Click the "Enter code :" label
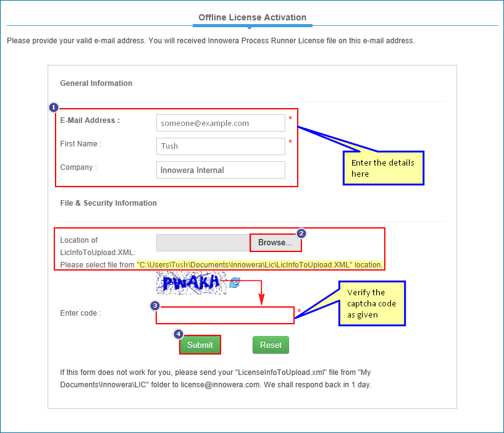 click(x=81, y=313)
